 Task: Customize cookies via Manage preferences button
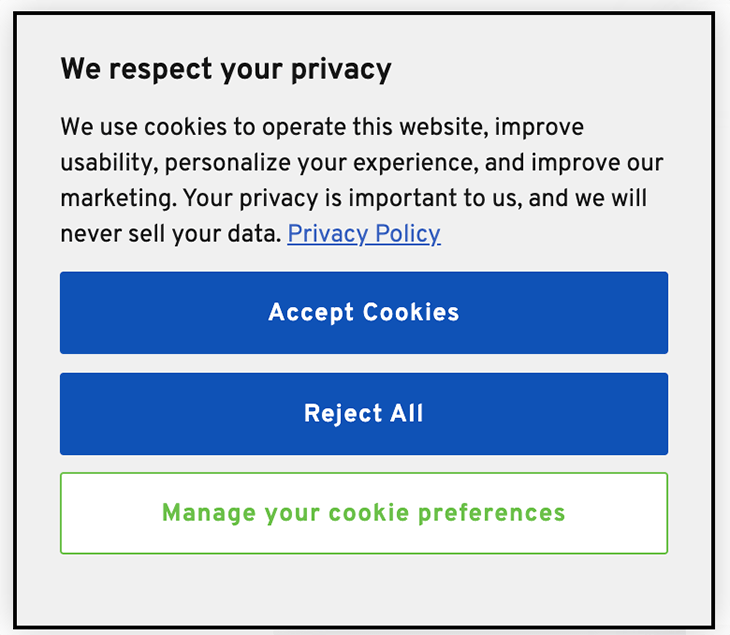(364, 513)
